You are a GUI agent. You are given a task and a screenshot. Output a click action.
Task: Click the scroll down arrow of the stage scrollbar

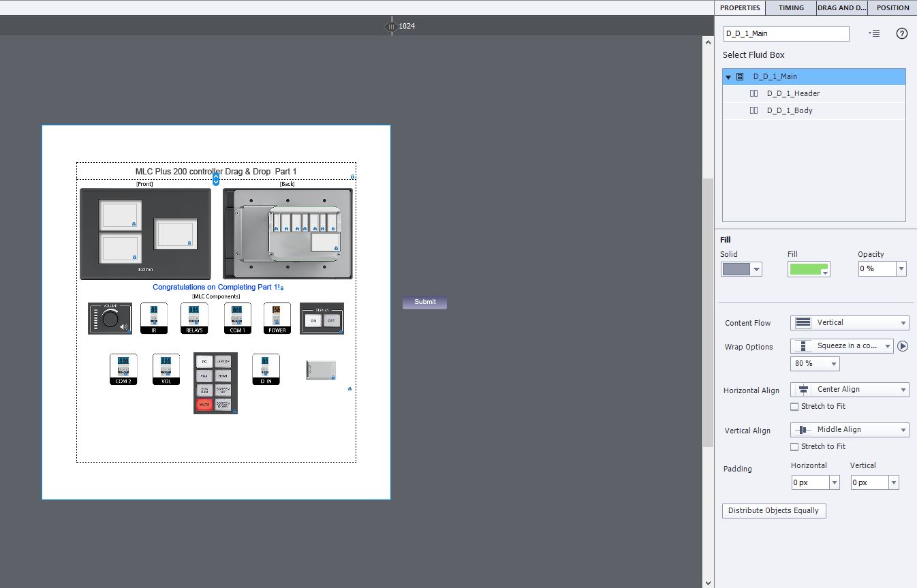point(708,583)
